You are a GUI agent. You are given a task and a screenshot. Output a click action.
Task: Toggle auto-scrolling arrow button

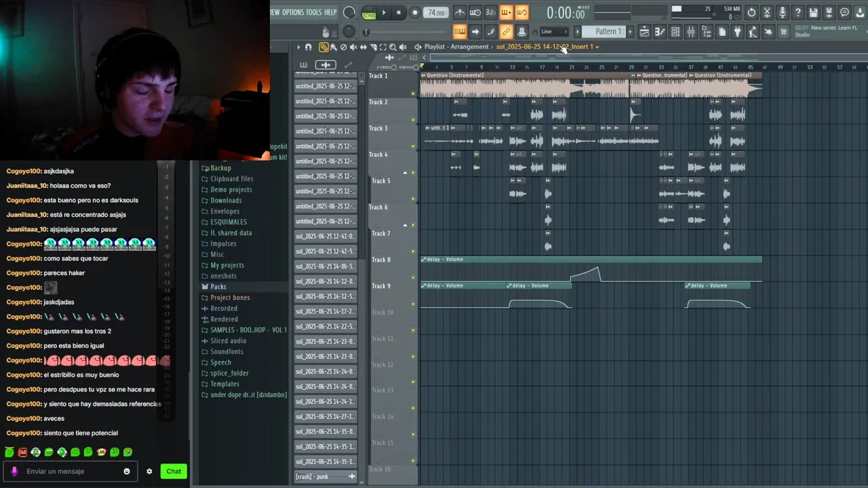click(475, 31)
